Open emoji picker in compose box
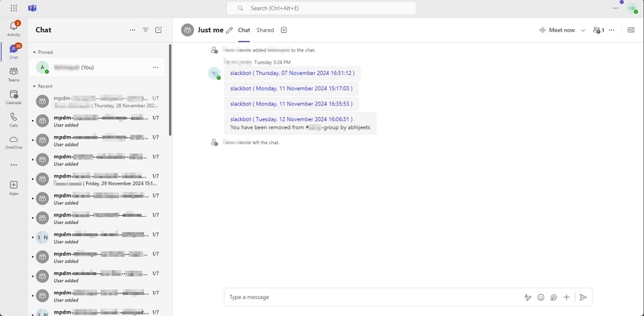644x316 pixels. click(541, 297)
